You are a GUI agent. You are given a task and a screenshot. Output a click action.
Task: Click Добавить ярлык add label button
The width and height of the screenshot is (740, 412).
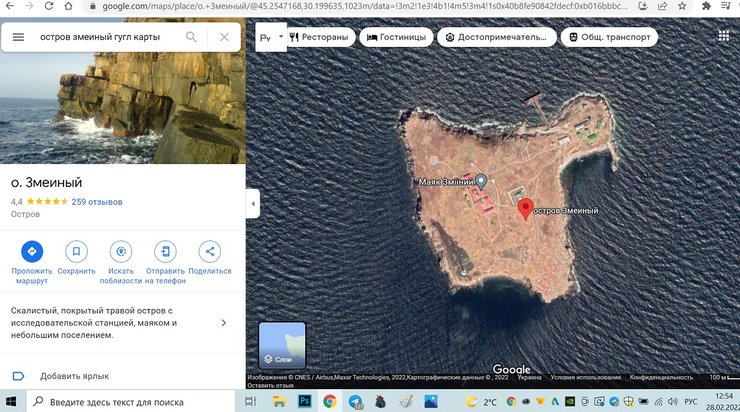coord(75,376)
